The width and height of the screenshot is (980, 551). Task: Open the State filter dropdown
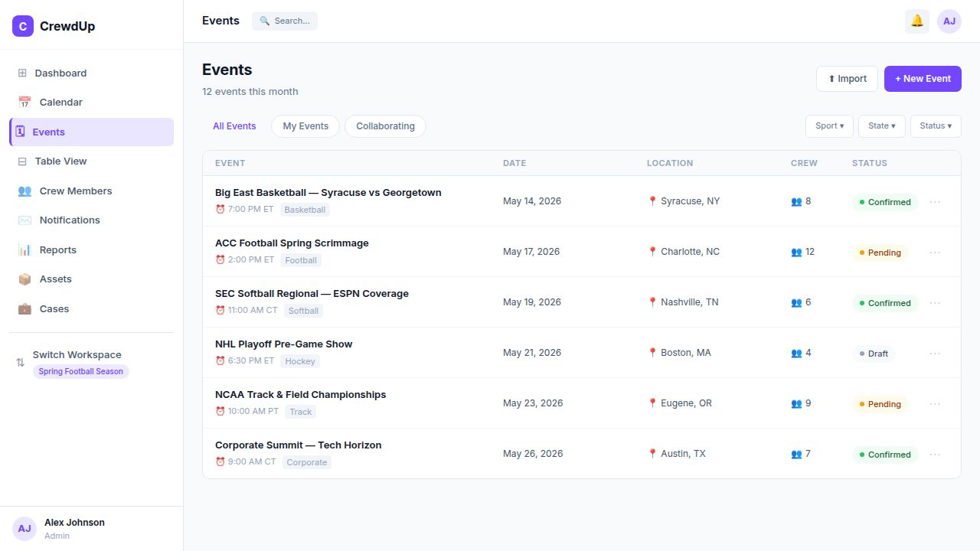coord(882,126)
